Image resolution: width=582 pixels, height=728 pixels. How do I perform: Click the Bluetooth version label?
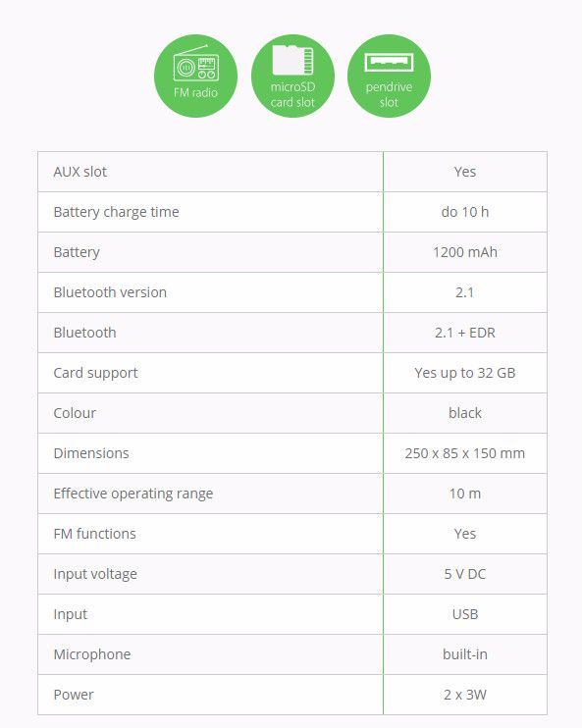tap(110, 292)
